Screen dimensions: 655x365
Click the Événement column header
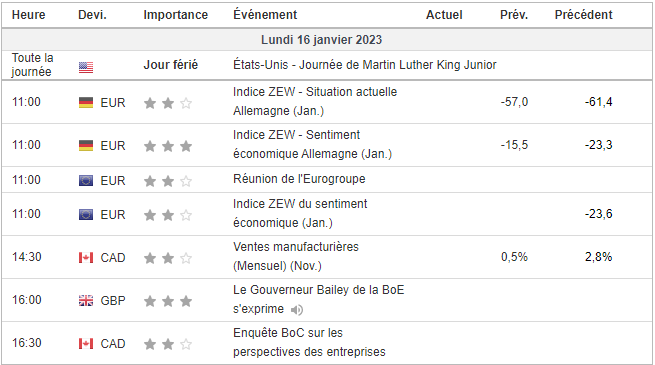tap(265, 15)
